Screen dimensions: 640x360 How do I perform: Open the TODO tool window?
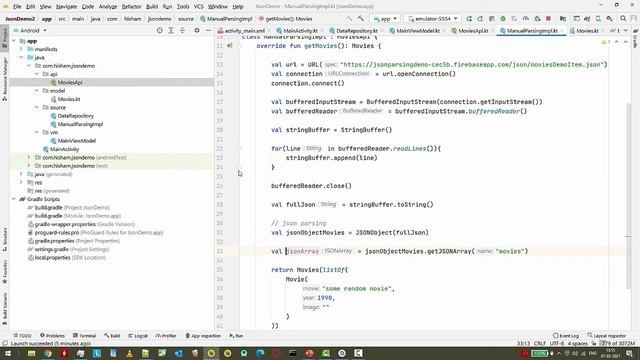[x=22, y=336]
